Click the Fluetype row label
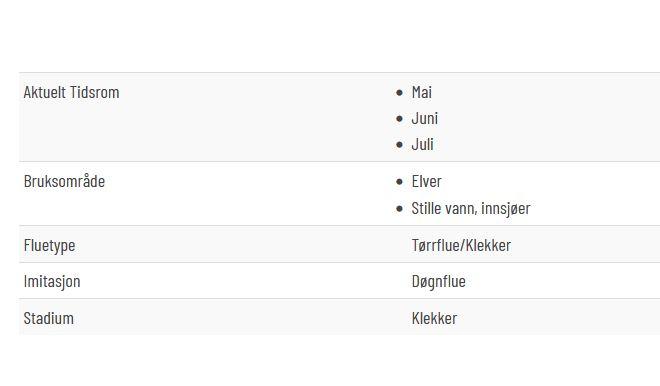Viewport: 660px width, 386px height. pos(49,245)
